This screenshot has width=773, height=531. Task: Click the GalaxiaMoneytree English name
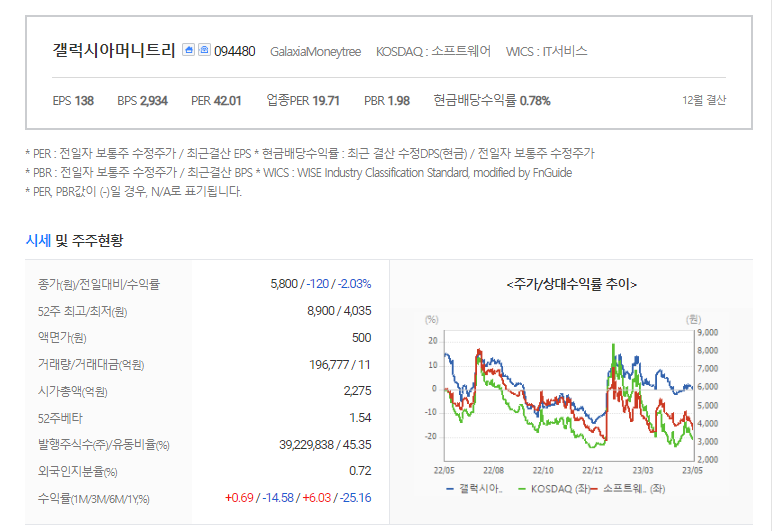click(x=316, y=52)
